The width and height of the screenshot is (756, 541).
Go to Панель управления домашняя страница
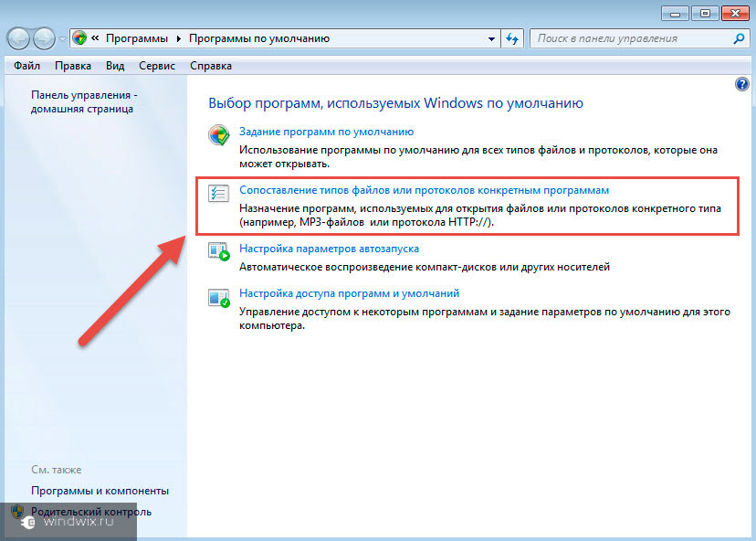(84, 101)
